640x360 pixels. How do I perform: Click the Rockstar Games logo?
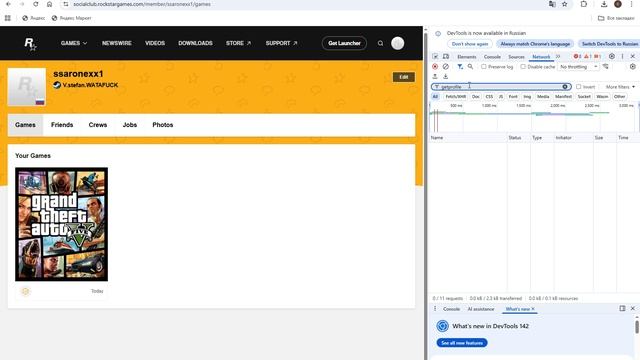point(30,43)
